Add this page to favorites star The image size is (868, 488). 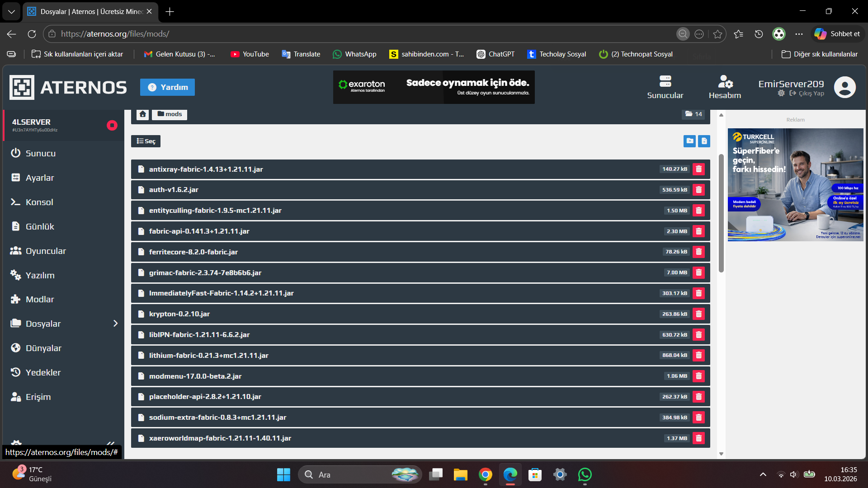(x=717, y=34)
